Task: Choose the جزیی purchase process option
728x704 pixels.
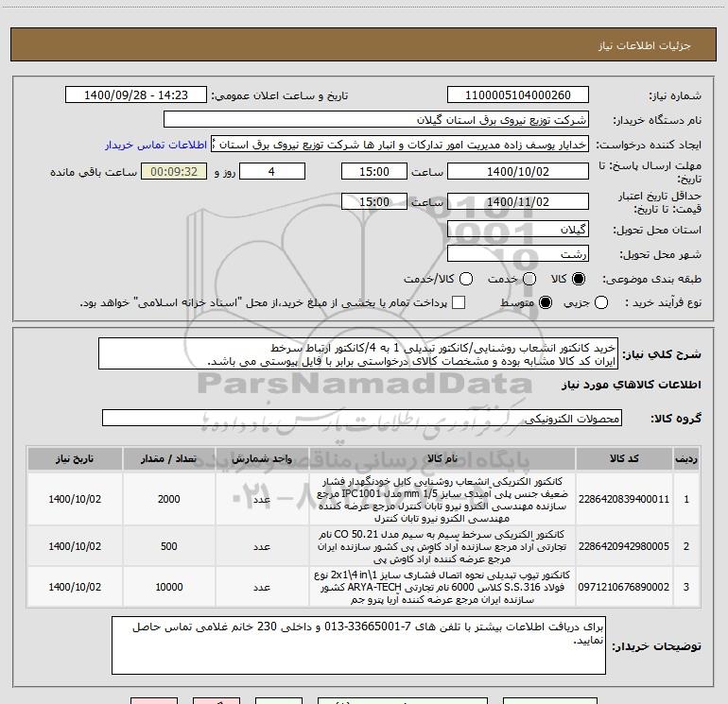Action: [601, 302]
